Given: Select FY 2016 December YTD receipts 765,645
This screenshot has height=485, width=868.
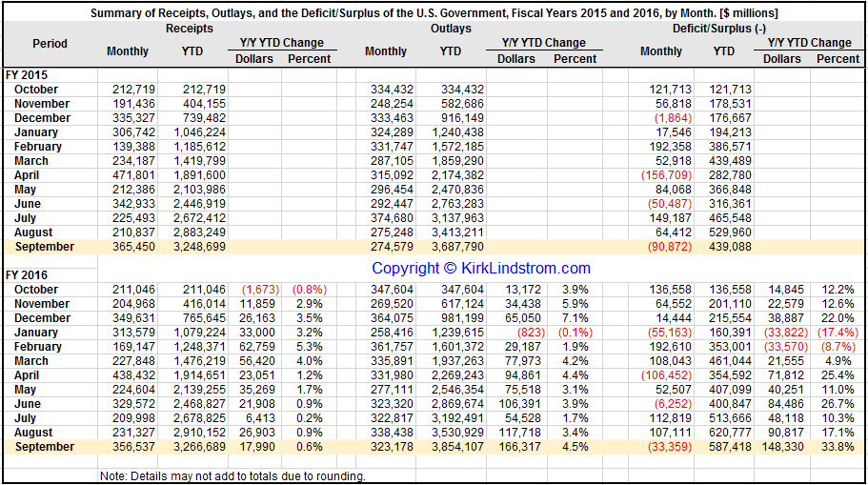Looking at the screenshot, I should [204, 318].
